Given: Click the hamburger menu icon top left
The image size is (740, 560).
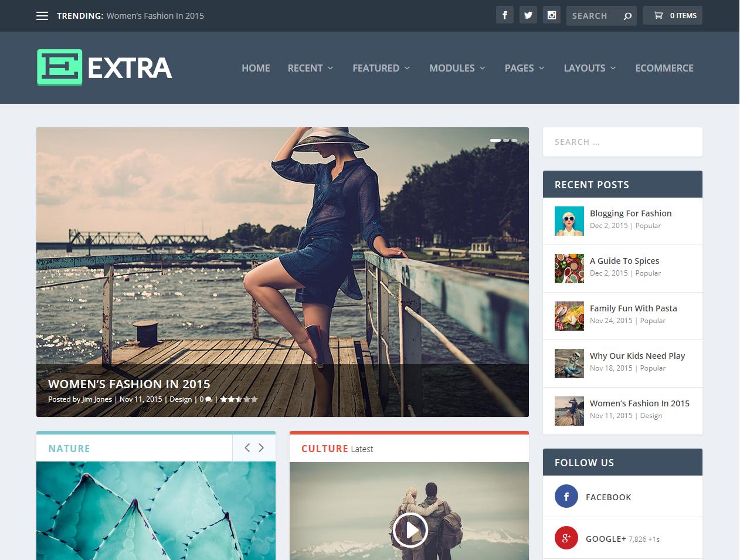Looking at the screenshot, I should click(x=42, y=15).
